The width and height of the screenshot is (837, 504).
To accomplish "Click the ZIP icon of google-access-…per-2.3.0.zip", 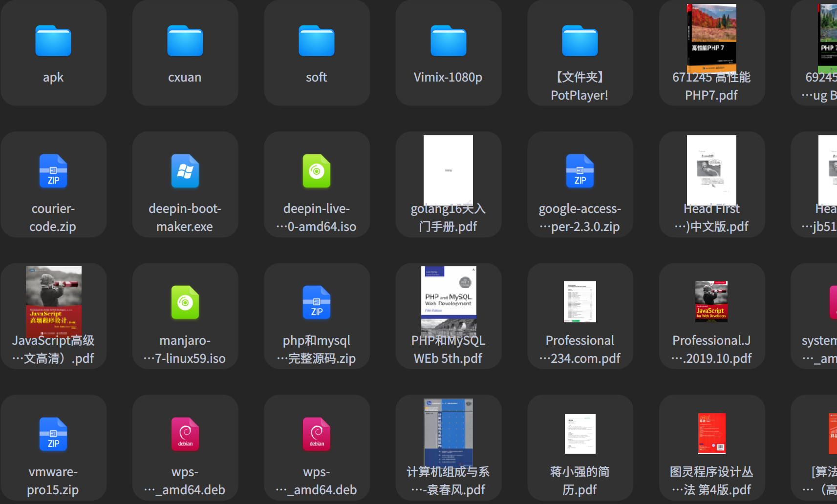I will [x=580, y=171].
